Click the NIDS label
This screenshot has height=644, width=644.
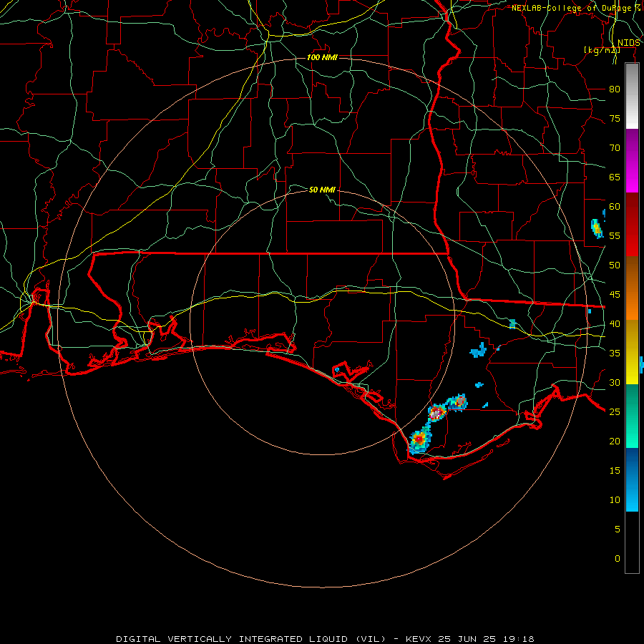coord(629,43)
